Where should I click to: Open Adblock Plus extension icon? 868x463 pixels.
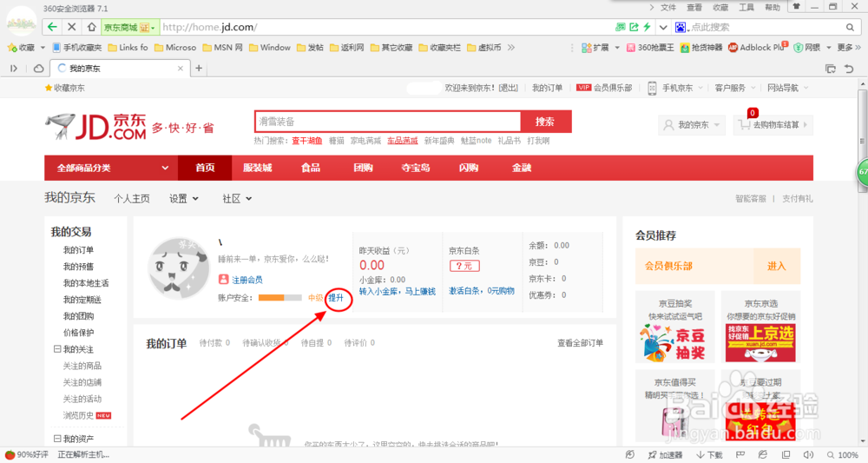pyautogui.click(x=757, y=48)
